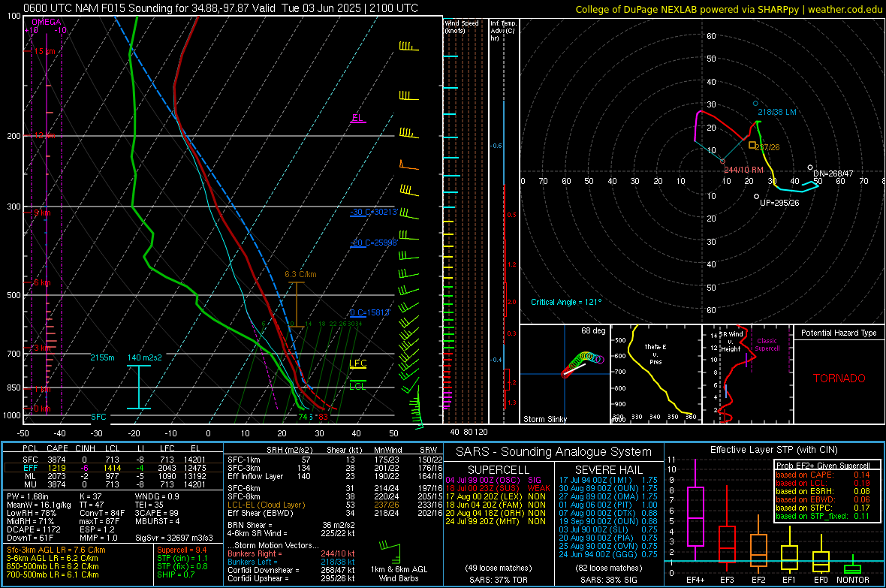Click the '6.3 C/km' lapse rate label
Viewport: 886px width, 588px height.
[x=300, y=274]
